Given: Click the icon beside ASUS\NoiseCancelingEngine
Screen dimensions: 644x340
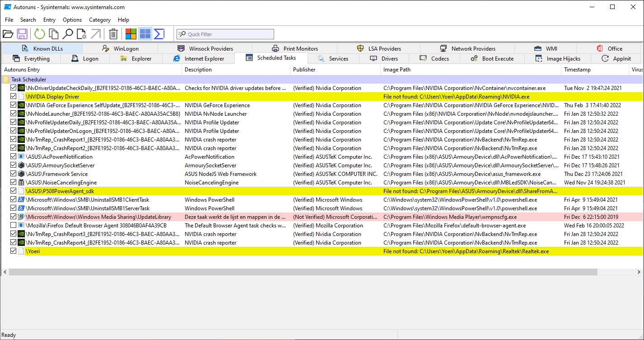Looking at the screenshot, I should 21,183.
